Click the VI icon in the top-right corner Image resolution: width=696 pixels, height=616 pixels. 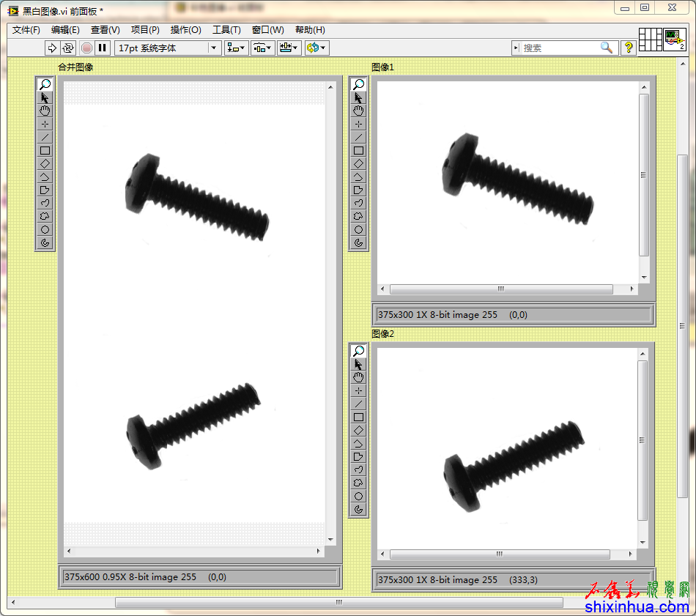click(674, 39)
